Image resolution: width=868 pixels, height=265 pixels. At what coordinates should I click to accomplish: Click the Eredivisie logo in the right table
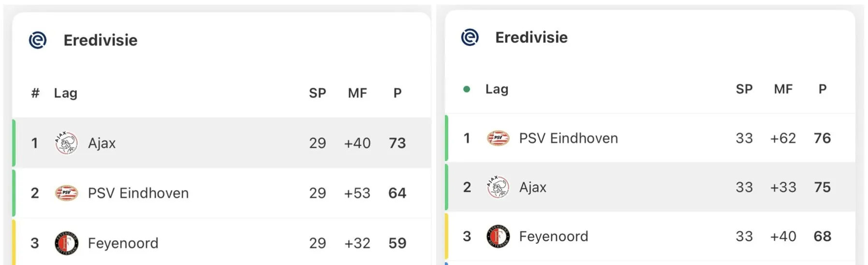point(470,37)
